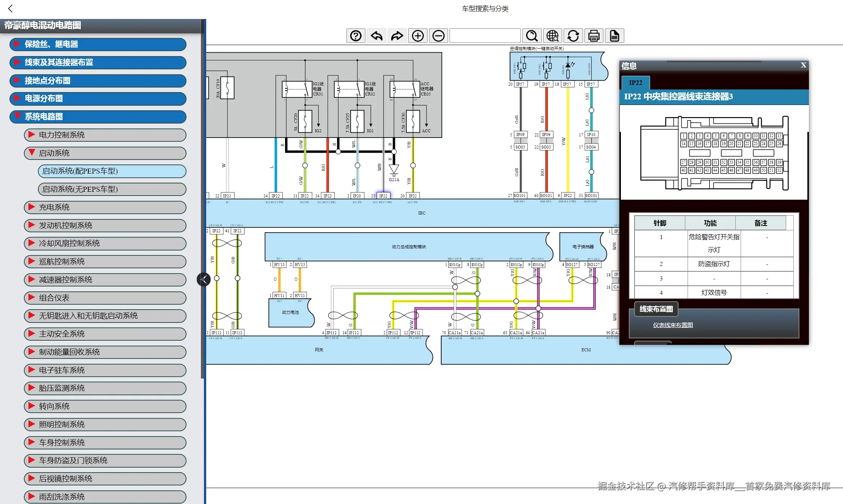Expand 充电系统 item
The width and height of the screenshot is (843, 504).
105,207
